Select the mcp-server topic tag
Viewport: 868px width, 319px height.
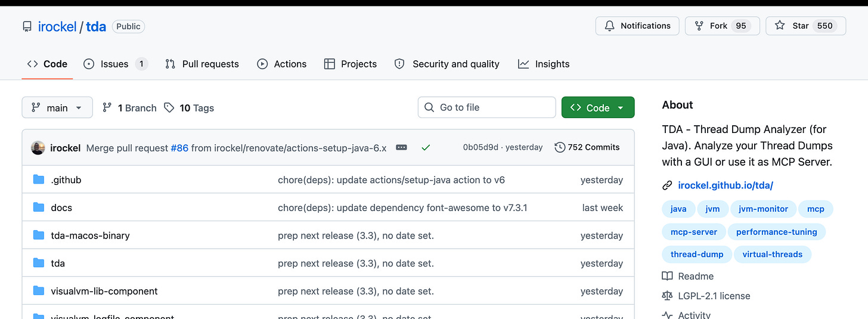(694, 232)
